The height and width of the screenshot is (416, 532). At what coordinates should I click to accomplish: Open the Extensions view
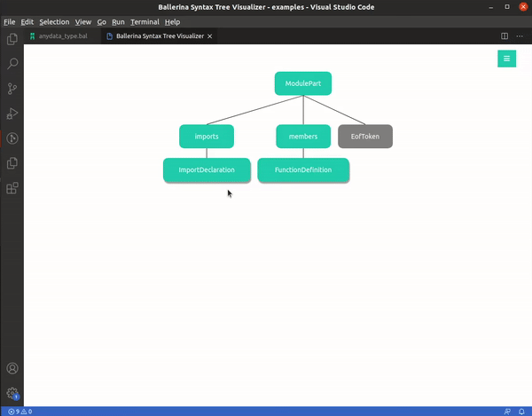click(x=12, y=188)
